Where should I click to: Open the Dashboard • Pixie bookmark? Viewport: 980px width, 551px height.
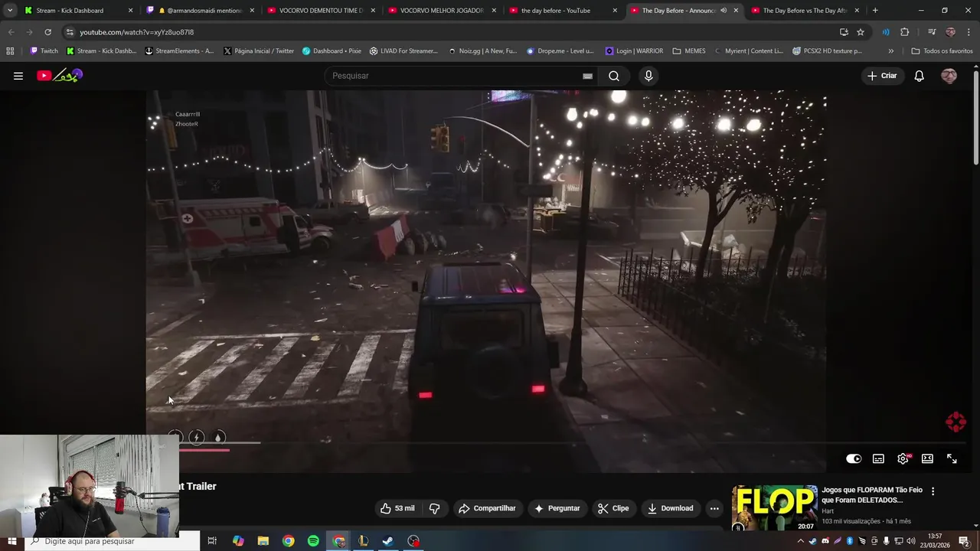[x=332, y=51]
